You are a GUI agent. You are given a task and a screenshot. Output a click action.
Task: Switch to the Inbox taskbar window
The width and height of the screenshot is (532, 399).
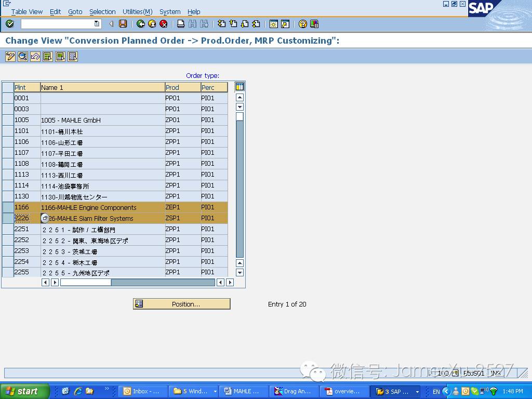click(x=143, y=391)
